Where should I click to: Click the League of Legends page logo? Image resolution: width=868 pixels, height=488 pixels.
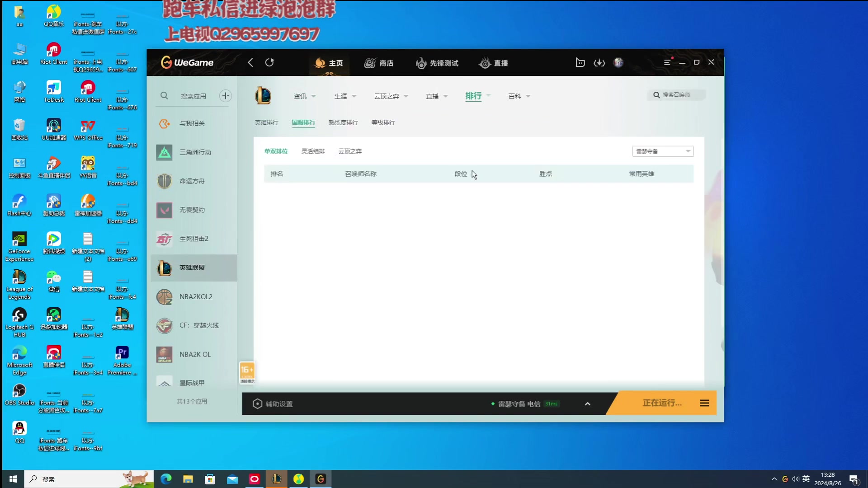263,96
